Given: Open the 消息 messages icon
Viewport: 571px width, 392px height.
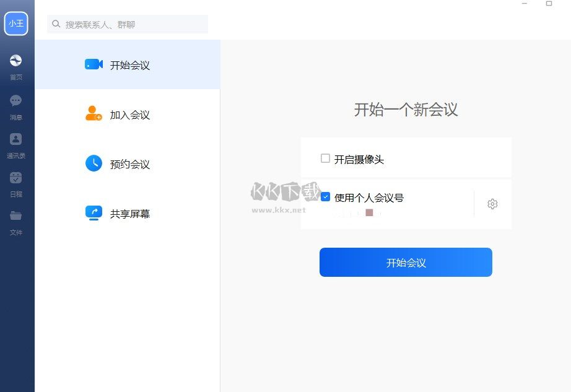Looking at the screenshot, I should click(x=15, y=100).
